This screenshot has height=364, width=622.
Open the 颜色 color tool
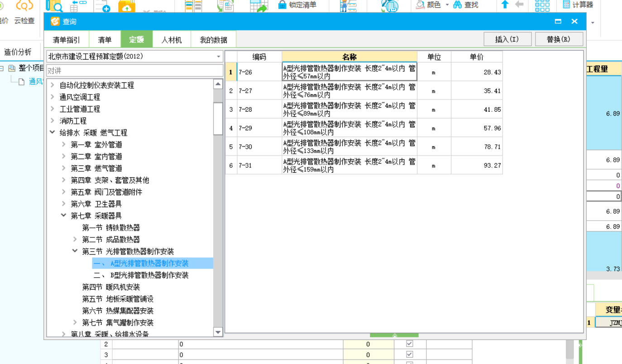pyautogui.click(x=428, y=5)
